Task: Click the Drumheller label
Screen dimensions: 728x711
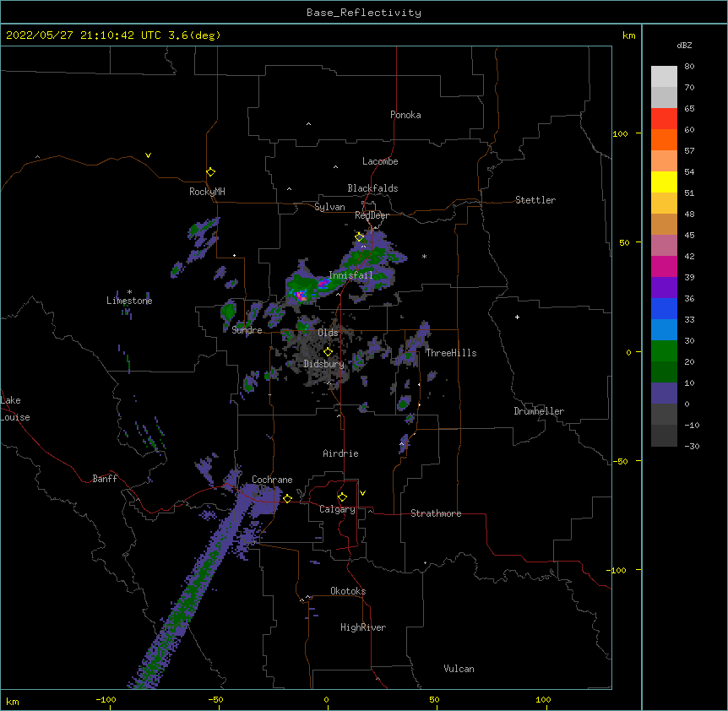Action: tap(539, 411)
